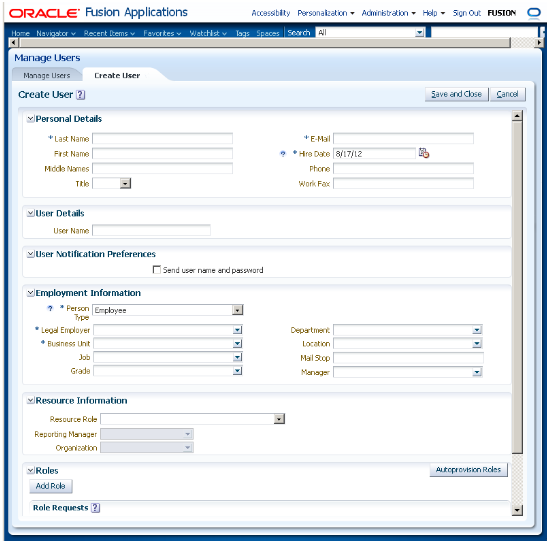Click the Phone input field
Viewport: 549px width, 543px height.
click(403, 168)
